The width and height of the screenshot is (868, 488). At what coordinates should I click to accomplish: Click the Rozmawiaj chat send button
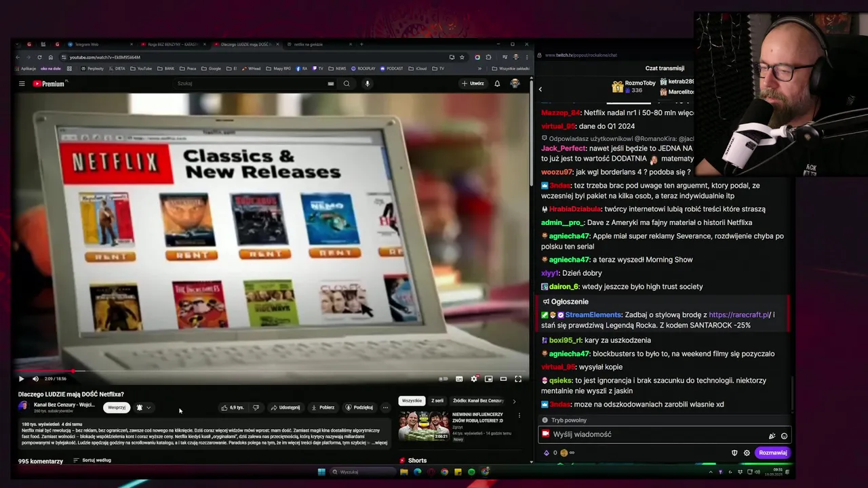[x=772, y=453]
